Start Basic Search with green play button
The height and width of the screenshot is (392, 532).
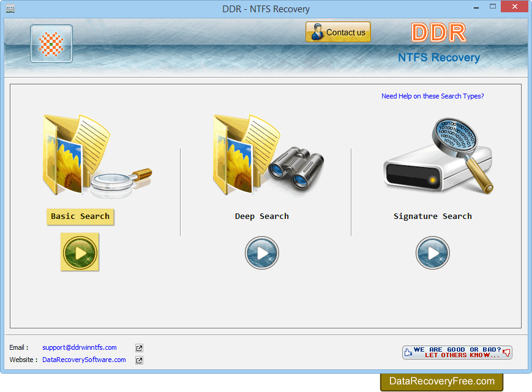click(80, 252)
